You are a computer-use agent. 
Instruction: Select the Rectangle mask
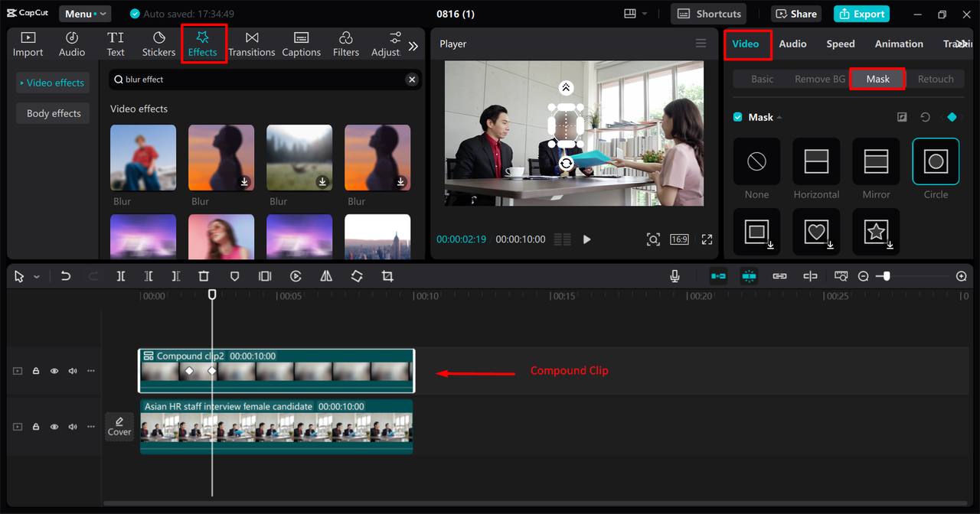pyautogui.click(x=756, y=232)
